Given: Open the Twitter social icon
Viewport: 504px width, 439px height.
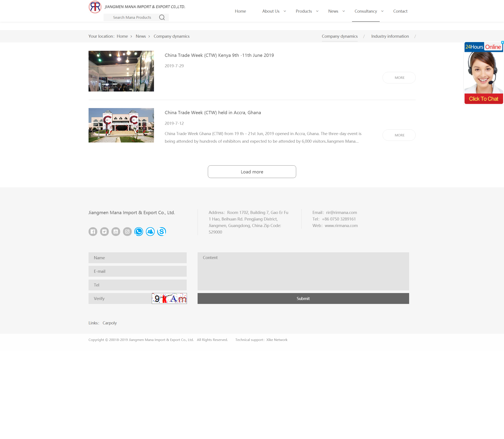Looking at the screenshot, I should pyautogui.click(x=104, y=232).
